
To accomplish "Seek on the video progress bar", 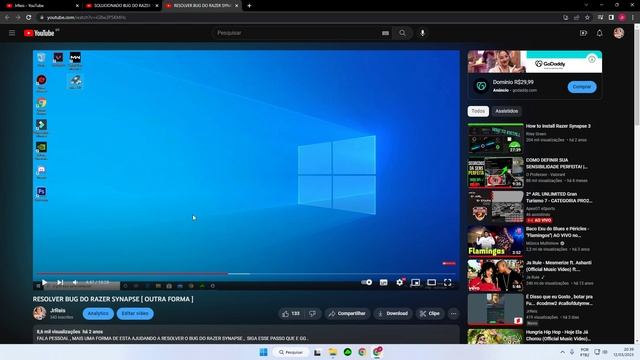I will point(246,273).
